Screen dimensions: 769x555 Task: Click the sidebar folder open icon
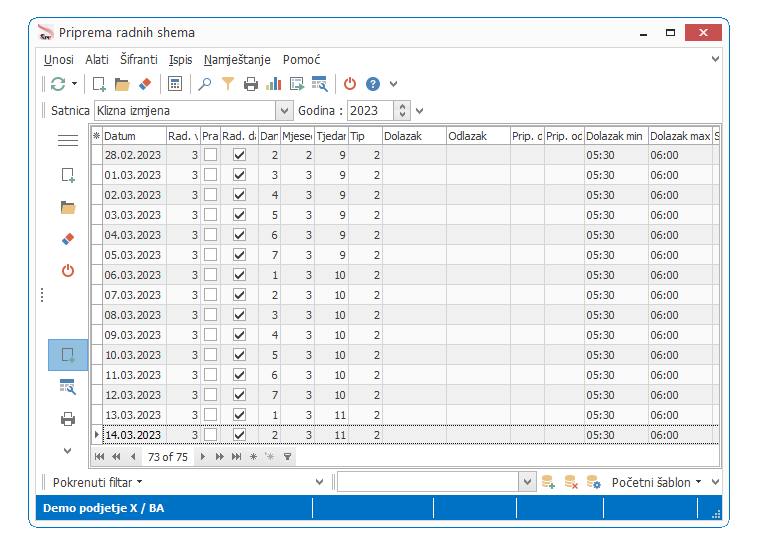tap(68, 207)
